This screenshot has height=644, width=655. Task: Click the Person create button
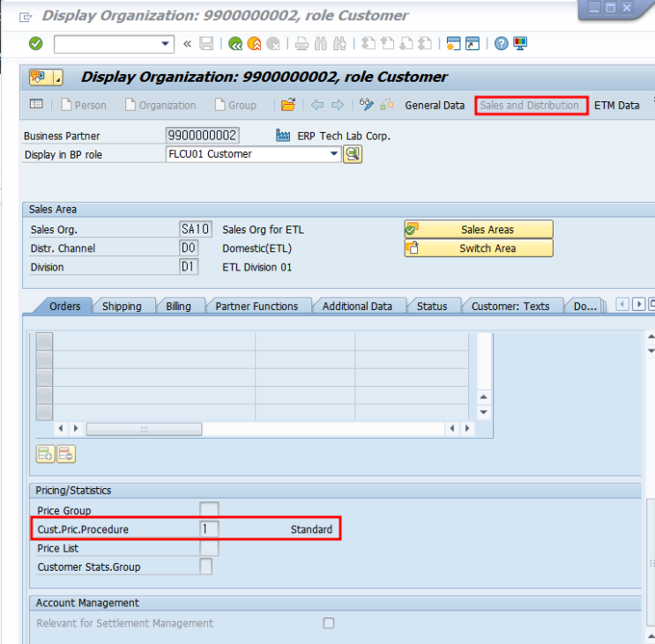84,105
